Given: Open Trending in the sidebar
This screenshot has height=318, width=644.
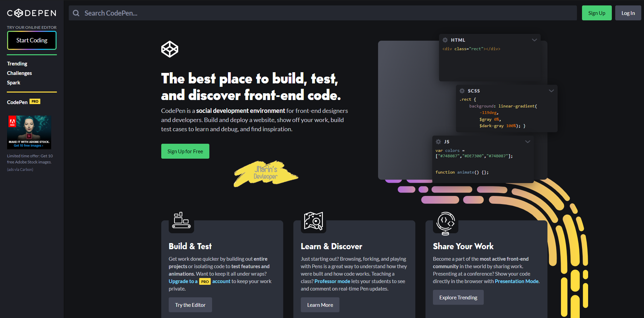Looking at the screenshot, I should (x=17, y=64).
